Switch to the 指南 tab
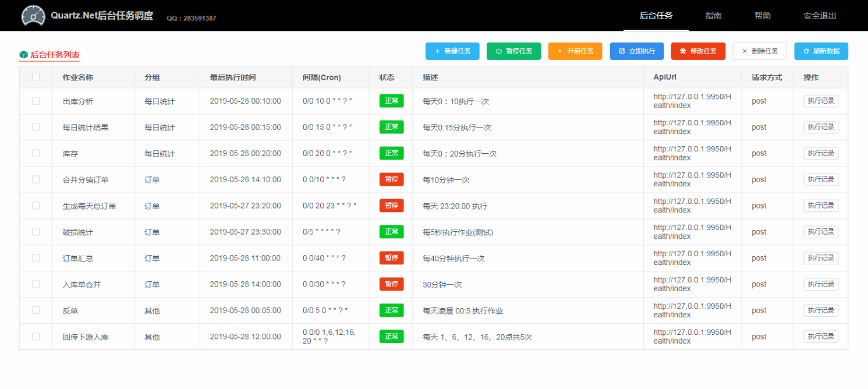The width and height of the screenshot is (868, 389). click(713, 16)
